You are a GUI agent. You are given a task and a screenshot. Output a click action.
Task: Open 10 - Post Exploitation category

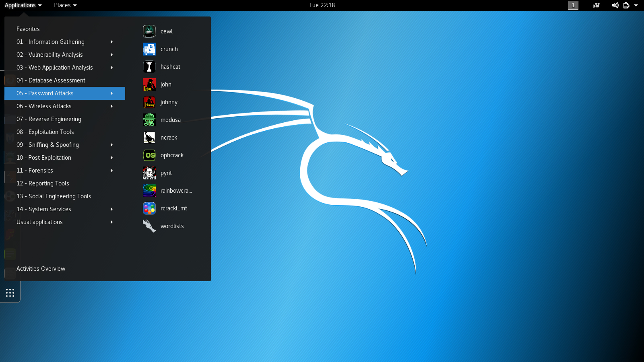click(x=65, y=158)
